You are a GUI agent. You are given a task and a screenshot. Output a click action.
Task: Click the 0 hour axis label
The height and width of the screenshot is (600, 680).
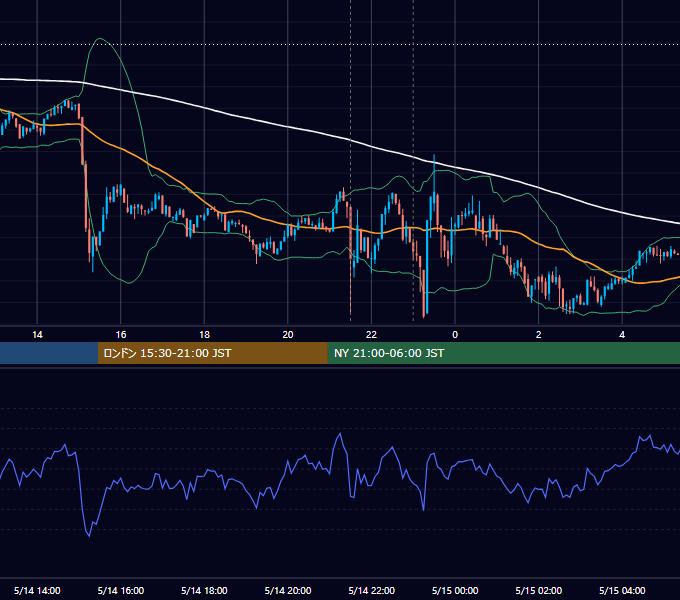tap(455, 335)
